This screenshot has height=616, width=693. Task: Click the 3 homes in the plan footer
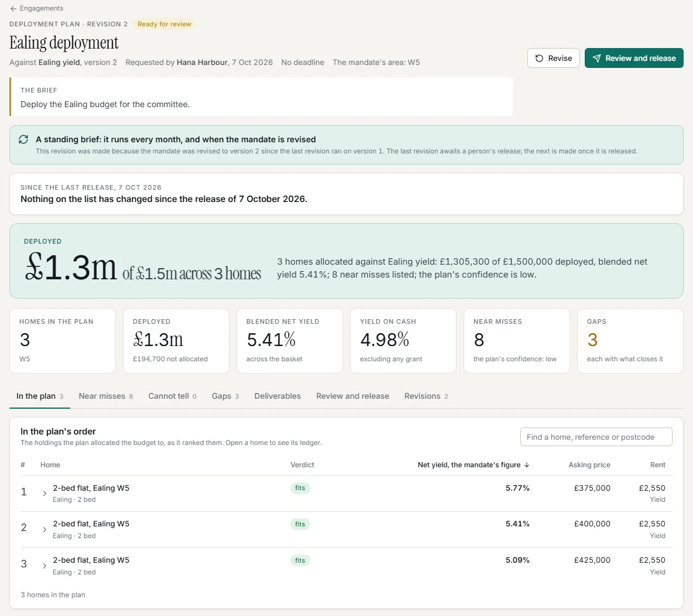[x=53, y=595]
